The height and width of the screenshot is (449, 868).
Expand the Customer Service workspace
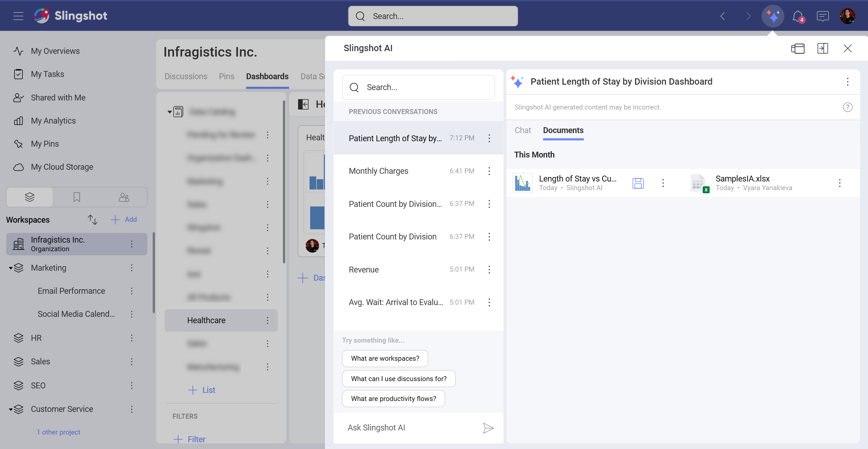(x=10, y=410)
